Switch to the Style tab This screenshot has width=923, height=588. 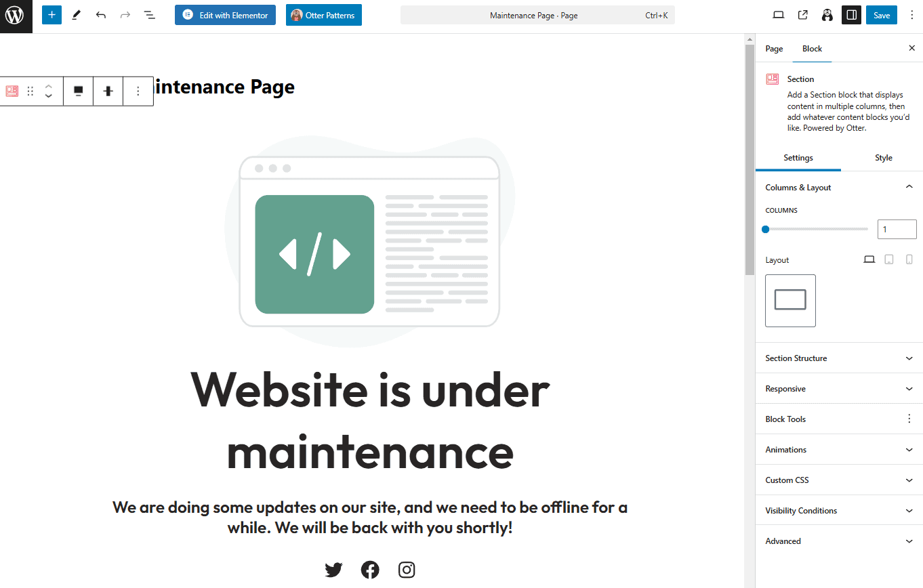click(884, 157)
